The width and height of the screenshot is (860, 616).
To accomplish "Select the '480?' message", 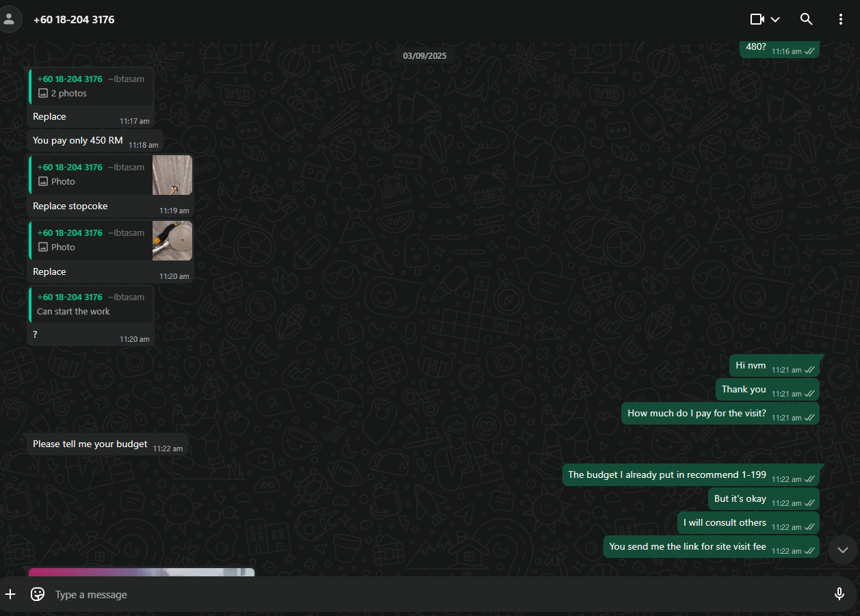I will point(779,48).
